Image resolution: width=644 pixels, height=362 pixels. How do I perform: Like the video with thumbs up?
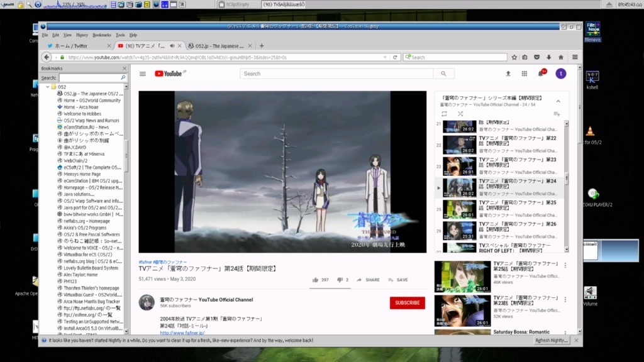[x=316, y=280]
